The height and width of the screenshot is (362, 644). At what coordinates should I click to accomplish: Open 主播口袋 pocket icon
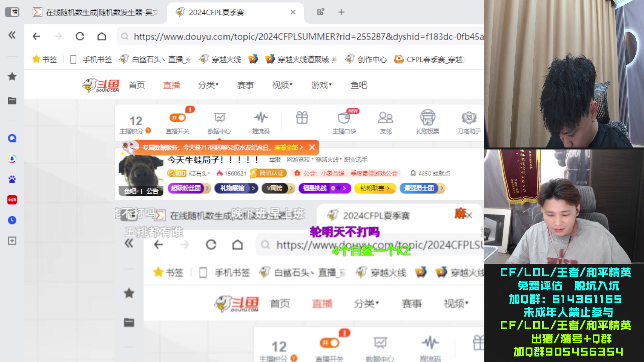[x=344, y=122]
